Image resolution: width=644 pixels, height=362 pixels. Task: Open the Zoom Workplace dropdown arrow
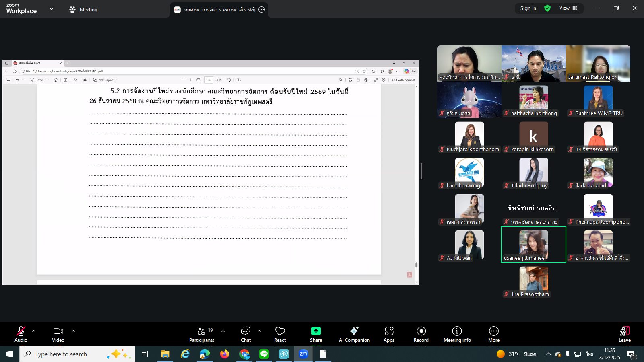(52, 9)
